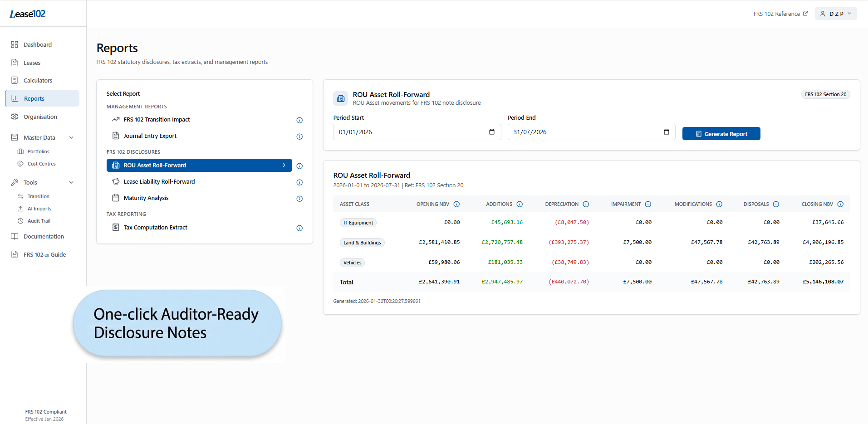Show info for Tax Computation Extract
This screenshot has width=868, height=424.
299,228
